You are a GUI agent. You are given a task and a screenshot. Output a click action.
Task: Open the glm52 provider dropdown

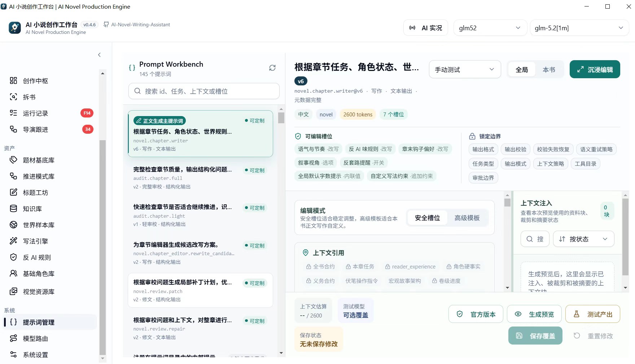coord(490,28)
